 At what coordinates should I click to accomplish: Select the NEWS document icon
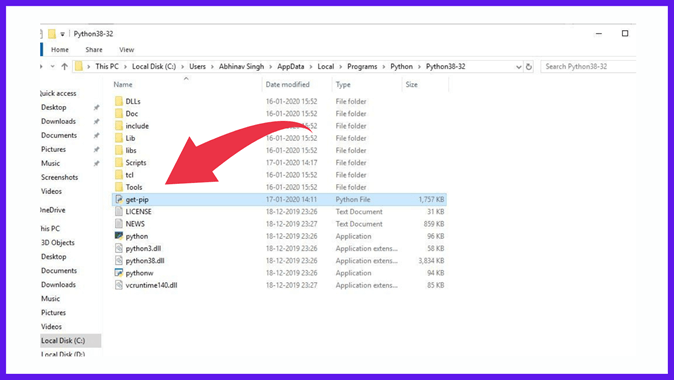point(119,224)
